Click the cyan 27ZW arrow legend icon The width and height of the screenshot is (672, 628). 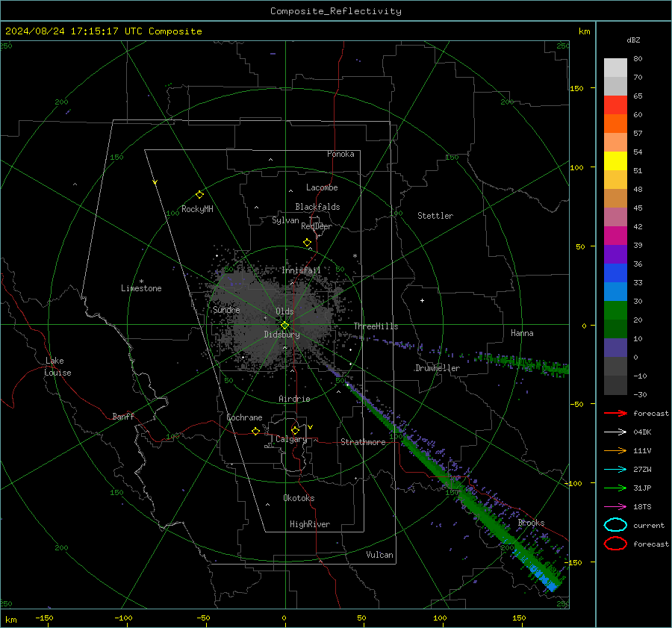pyautogui.click(x=615, y=470)
